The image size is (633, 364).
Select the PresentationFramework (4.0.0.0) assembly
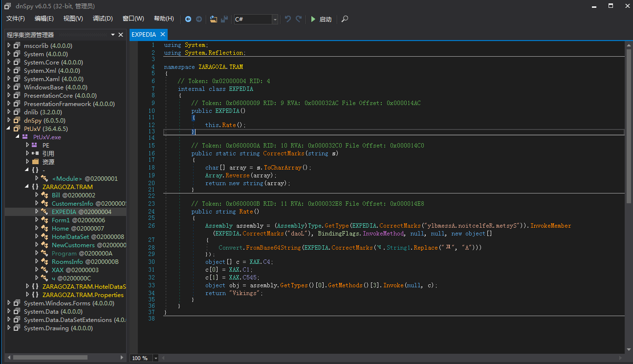(x=69, y=104)
